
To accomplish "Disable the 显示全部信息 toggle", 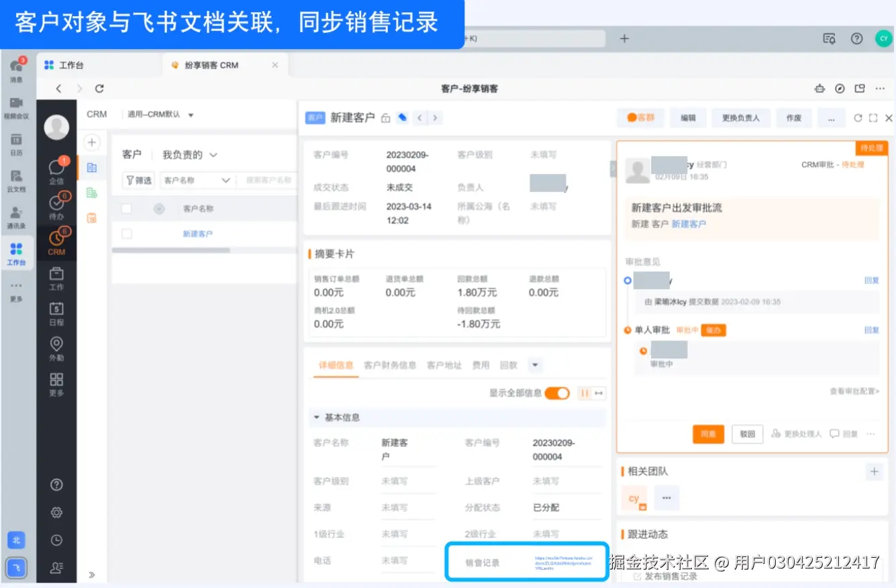I will (x=556, y=393).
